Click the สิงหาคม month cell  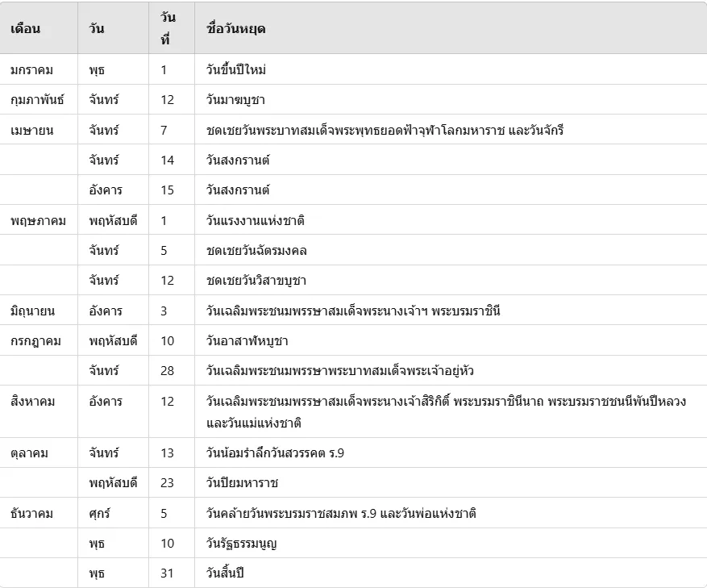[x=33, y=402]
